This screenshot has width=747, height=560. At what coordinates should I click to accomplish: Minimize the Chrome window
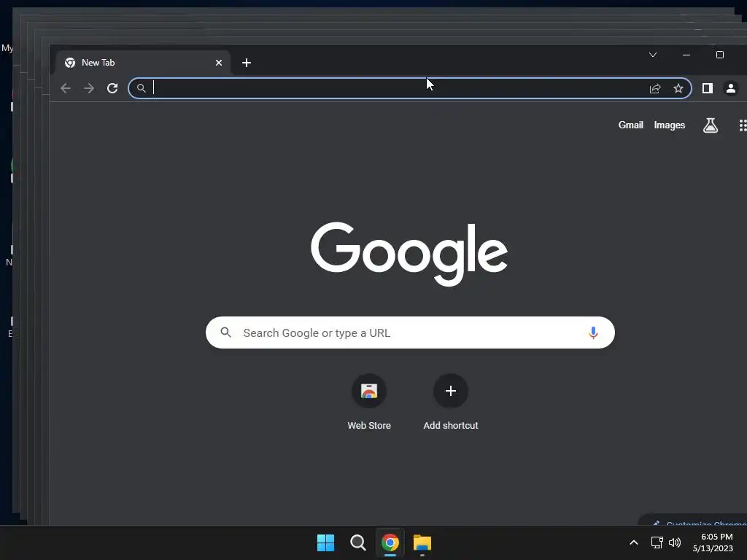(x=686, y=55)
